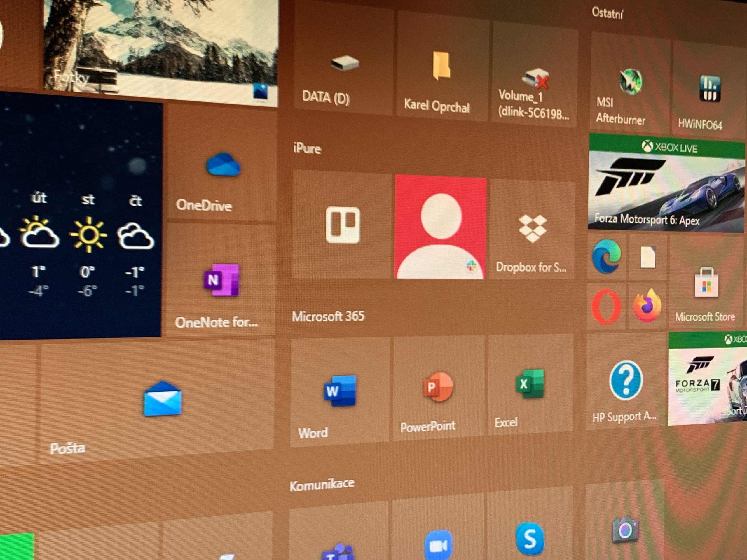747x560 pixels.
Task: Open the Opera browser icon
Action: click(606, 306)
